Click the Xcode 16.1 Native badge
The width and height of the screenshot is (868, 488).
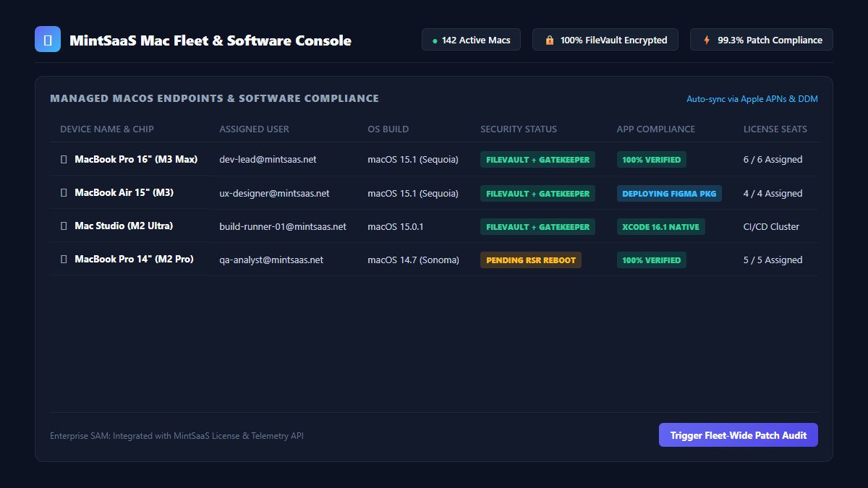click(661, 226)
